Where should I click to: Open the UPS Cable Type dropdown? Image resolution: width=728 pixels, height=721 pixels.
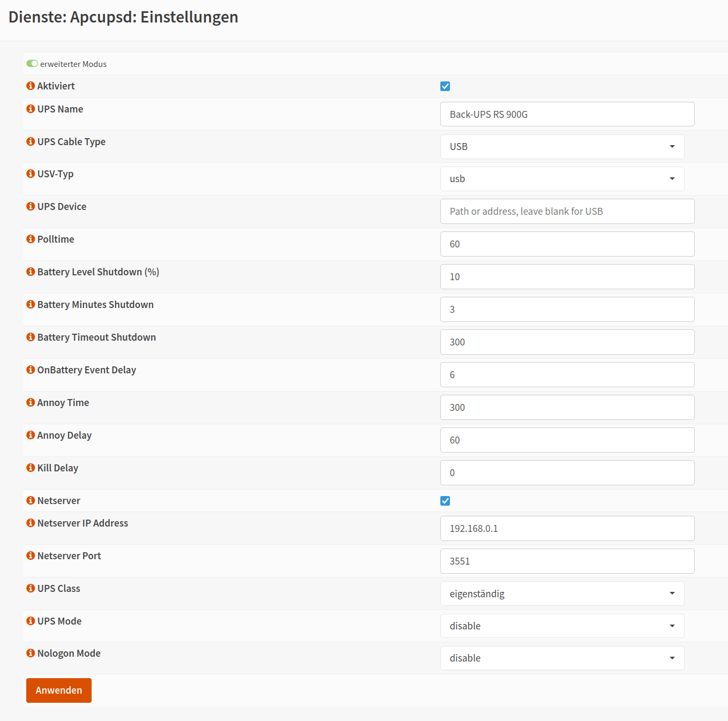click(562, 147)
